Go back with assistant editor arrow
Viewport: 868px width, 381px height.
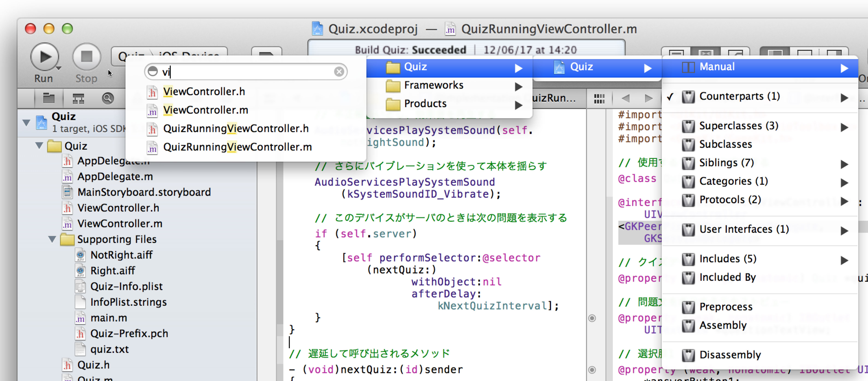[x=626, y=98]
